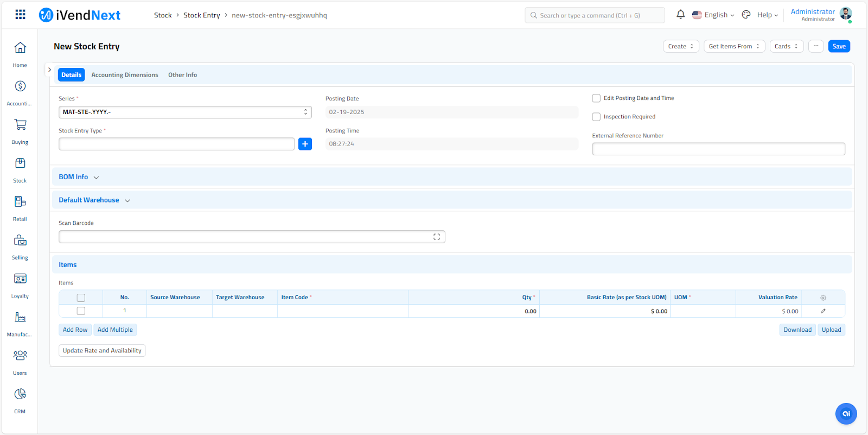The height and width of the screenshot is (435, 868).
Task: Go to Manufacturing module in sidebar
Action: [20, 318]
